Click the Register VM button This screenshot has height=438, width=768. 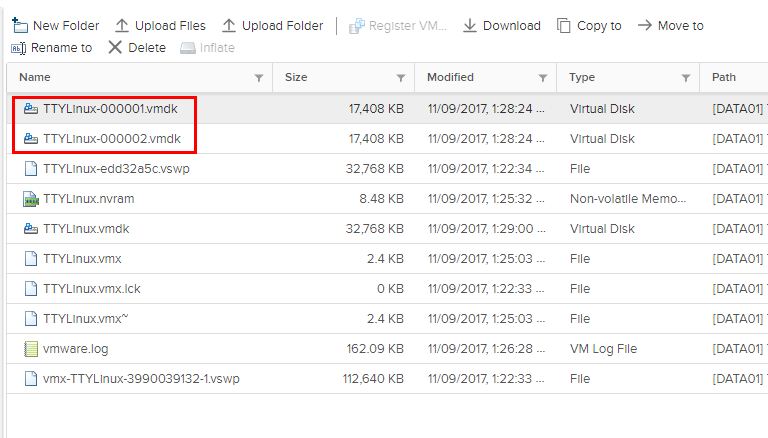(398, 26)
